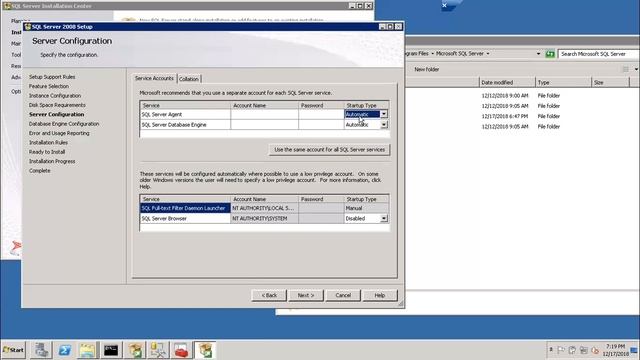Viewport: 640px width, 360px height.
Task: Click the SQL Server Agent Password cell
Action: tap(321, 114)
